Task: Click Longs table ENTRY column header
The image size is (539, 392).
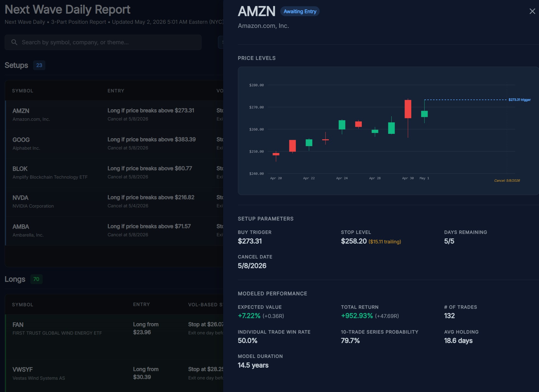Action: pyautogui.click(x=141, y=305)
